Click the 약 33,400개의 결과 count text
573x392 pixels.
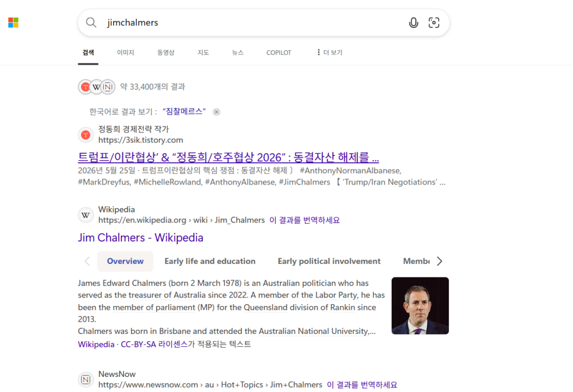(153, 87)
